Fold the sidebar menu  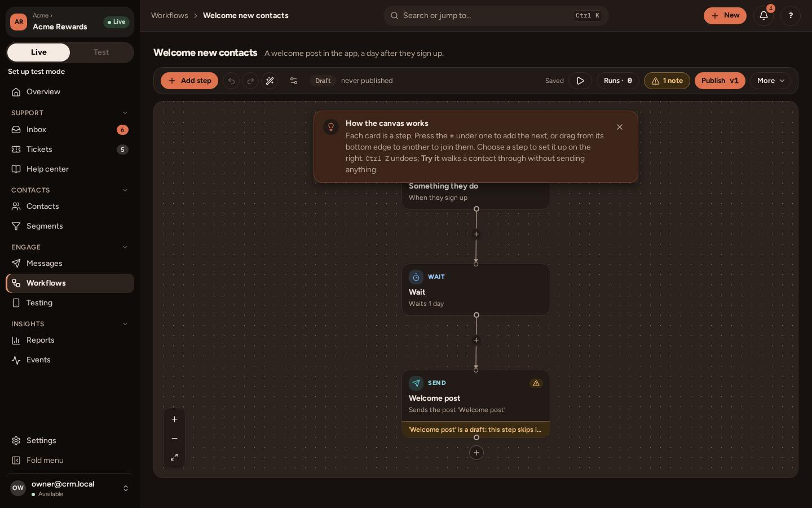[x=70, y=461]
